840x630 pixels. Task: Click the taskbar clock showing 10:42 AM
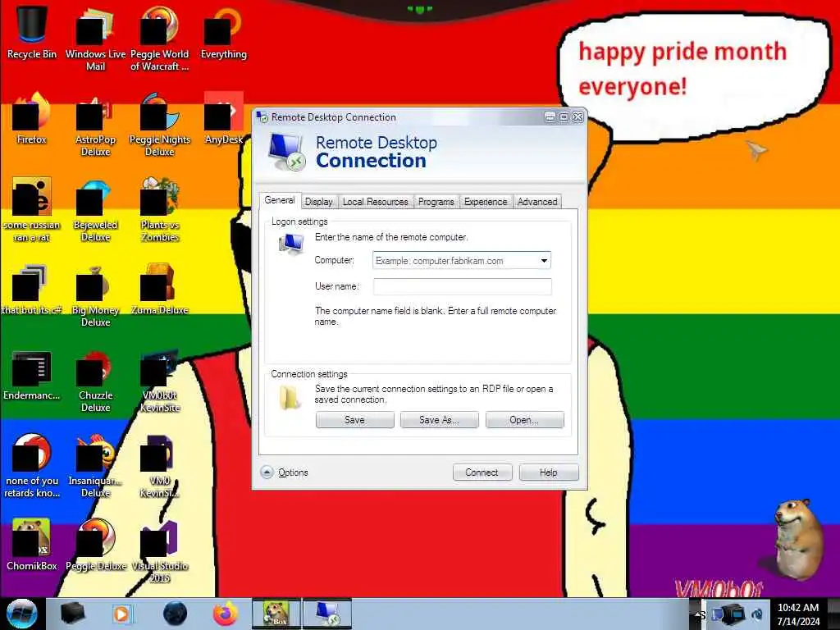click(x=798, y=614)
